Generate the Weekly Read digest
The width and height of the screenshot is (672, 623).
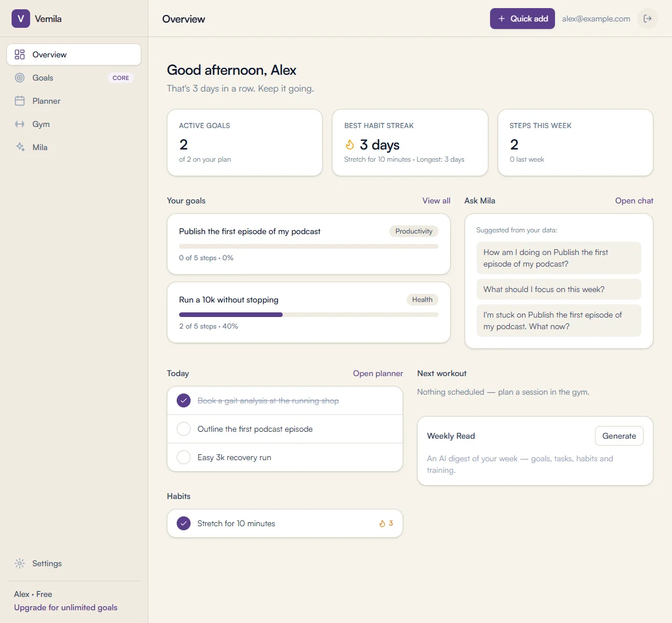(619, 436)
